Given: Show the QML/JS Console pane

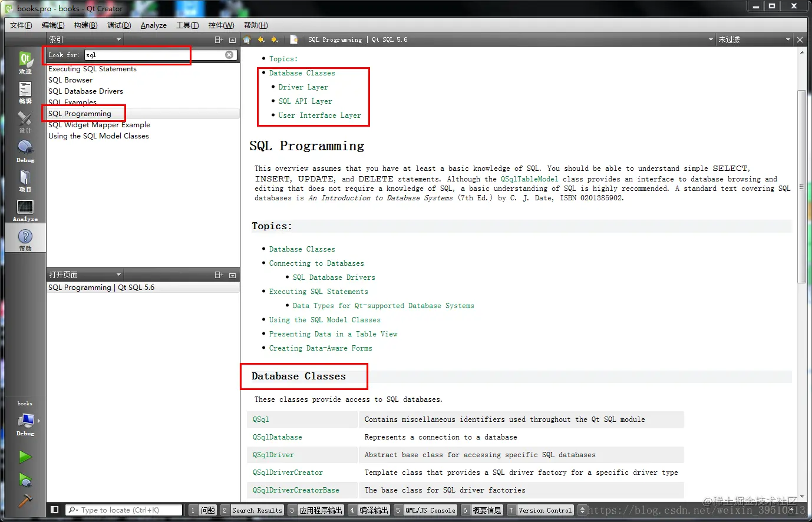Looking at the screenshot, I should 425,510.
